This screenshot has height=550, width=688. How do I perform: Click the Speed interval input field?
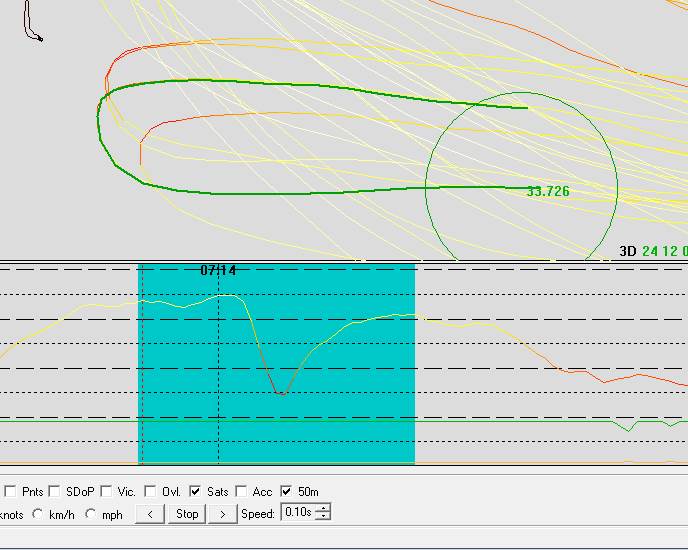tap(297, 513)
